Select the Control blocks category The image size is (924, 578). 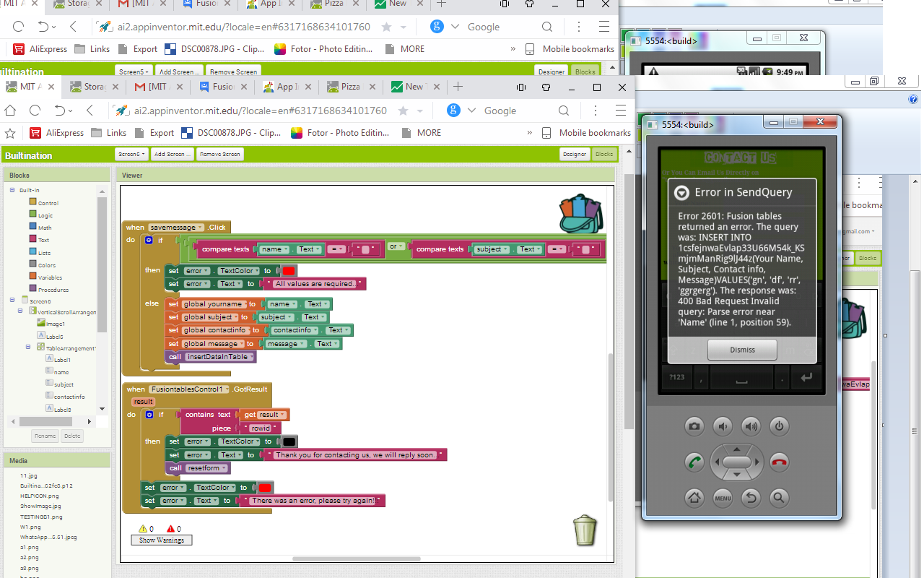(48, 203)
